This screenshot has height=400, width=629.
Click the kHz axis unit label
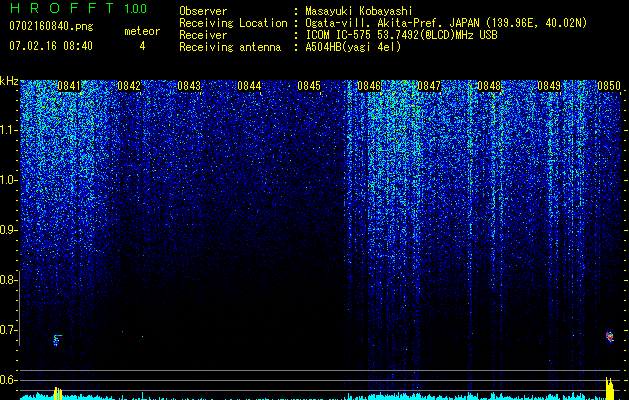pyautogui.click(x=9, y=81)
